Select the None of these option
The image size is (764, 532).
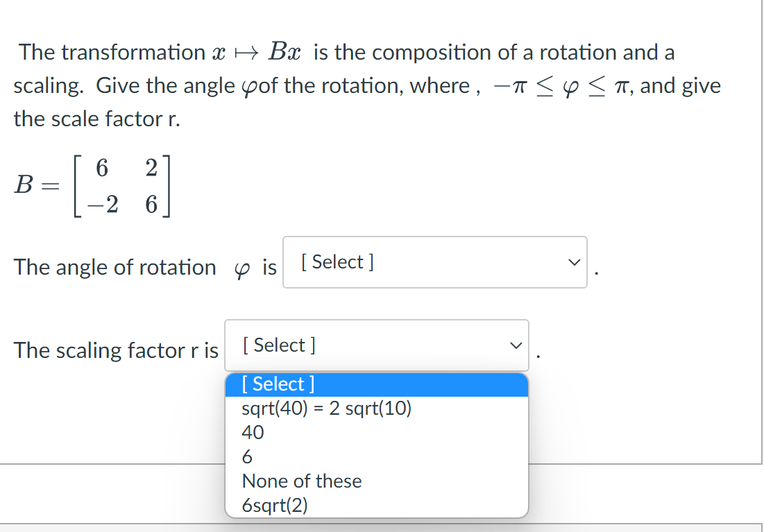301,481
